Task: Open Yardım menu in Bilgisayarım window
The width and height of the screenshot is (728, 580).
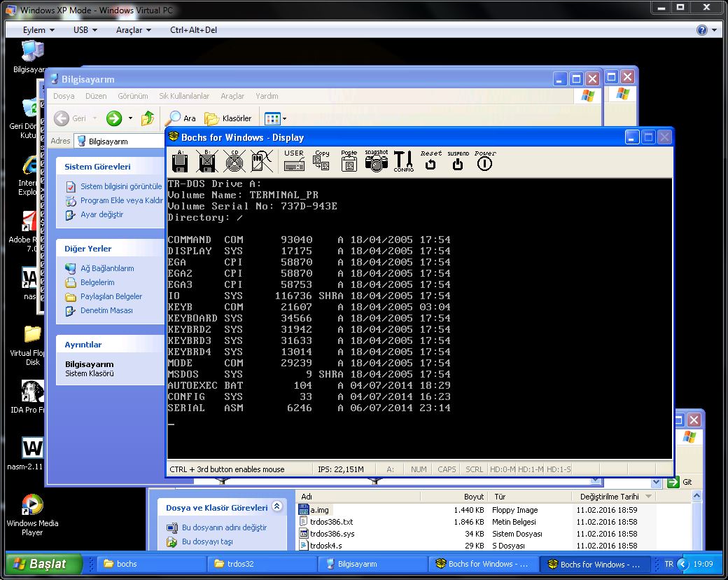Action: tap(267, 96)
